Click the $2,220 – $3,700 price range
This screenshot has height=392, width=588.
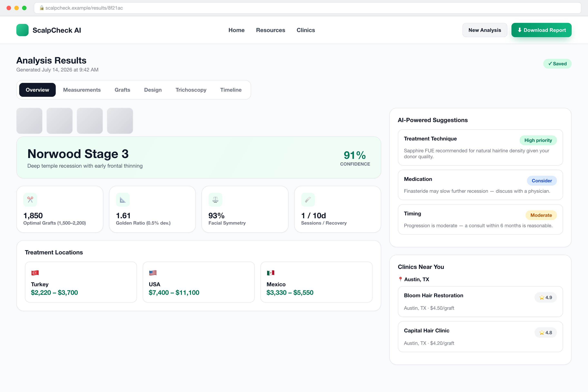(55, 293)
